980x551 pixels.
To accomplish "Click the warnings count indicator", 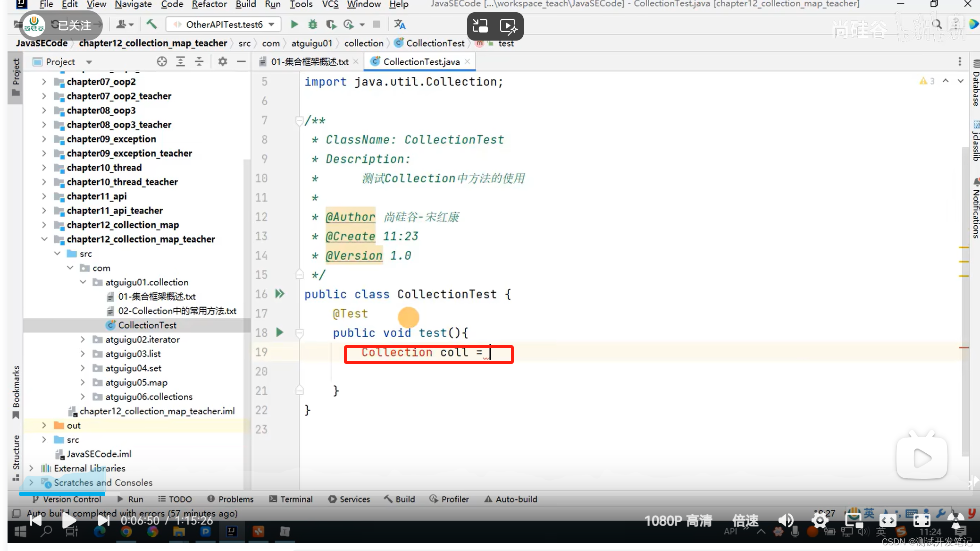I will click(x=927, y=81).
